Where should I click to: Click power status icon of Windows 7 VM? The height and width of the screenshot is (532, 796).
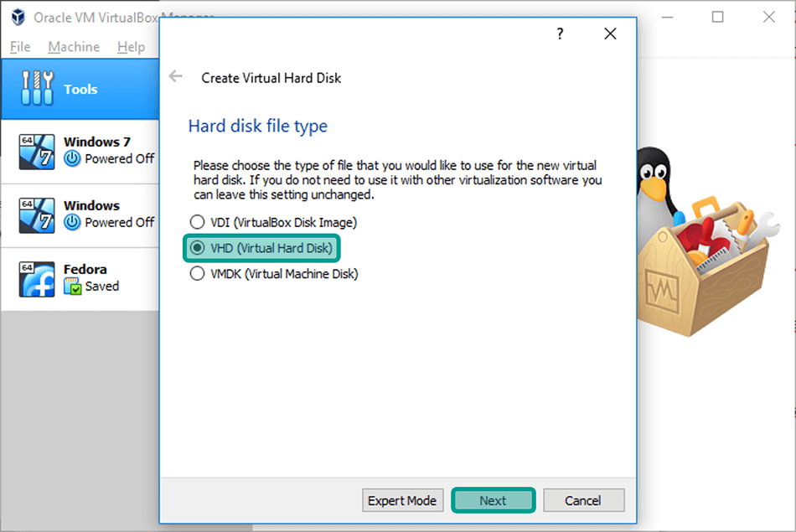click(x=72, y=159)
